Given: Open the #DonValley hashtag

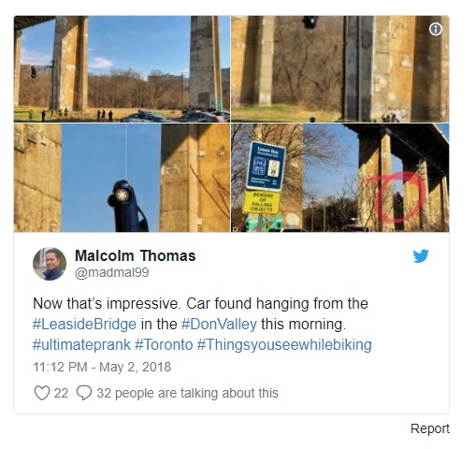Looking at the screenshot, I should pos(219,325).
